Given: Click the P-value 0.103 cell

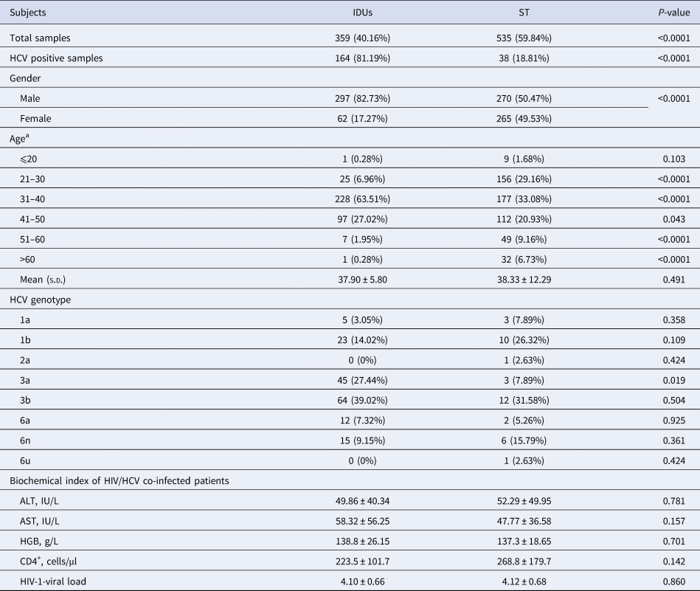Looking at the screenshot, I should [x=674, y=159].
